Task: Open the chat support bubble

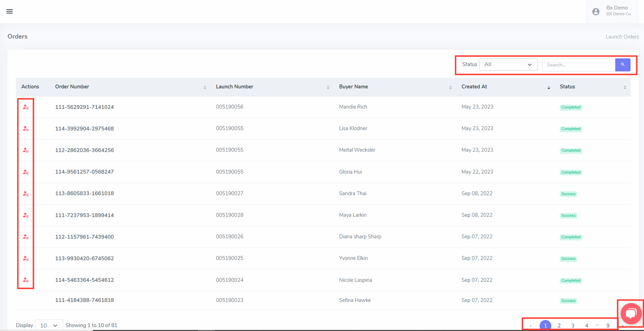Action: [631, 313]
